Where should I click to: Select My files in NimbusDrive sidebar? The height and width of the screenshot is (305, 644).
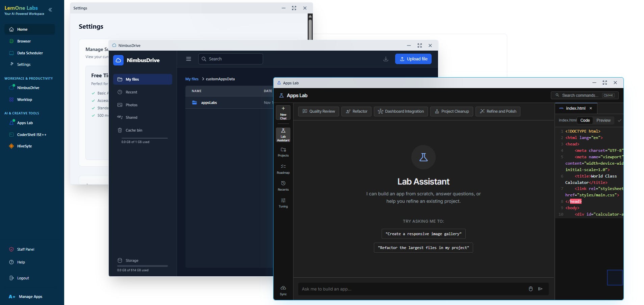click(143, 79)
